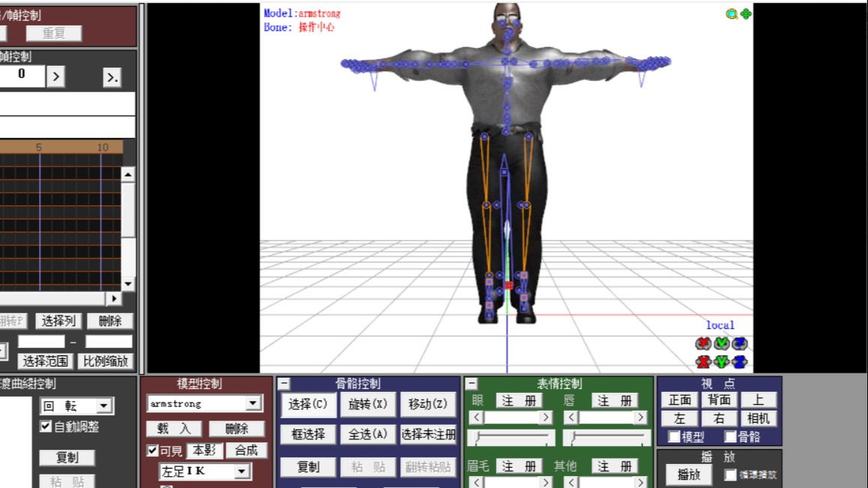Uncheck the 可見 model visibility checkbox

152,451
